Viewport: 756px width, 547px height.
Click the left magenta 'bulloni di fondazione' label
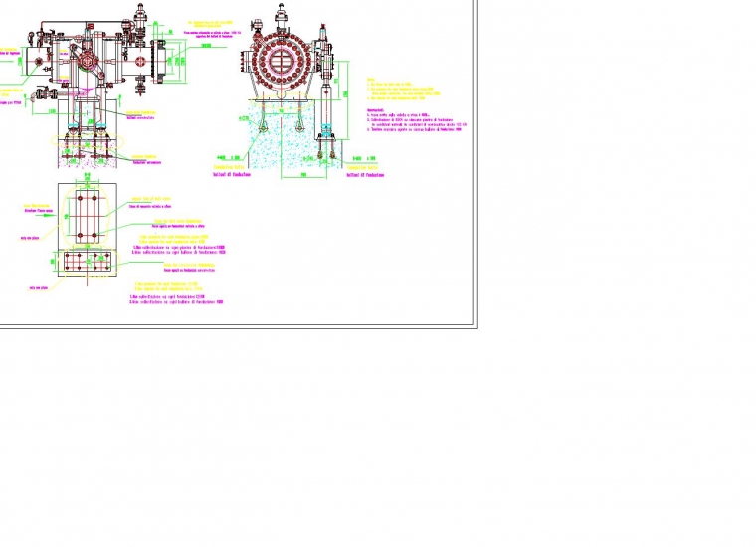[232, 174]
